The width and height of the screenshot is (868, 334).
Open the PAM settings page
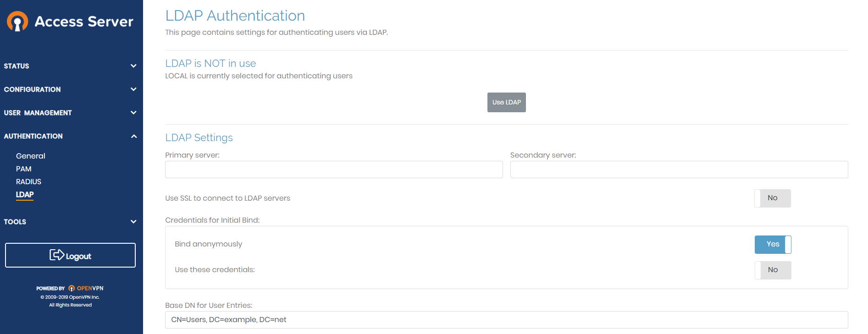click(x=24, y=169)
